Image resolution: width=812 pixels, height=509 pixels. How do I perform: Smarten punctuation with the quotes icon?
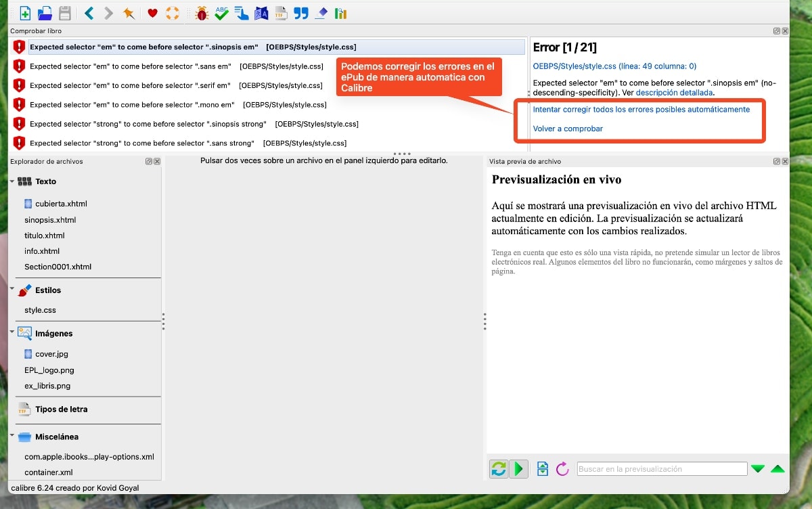(300, 13)
